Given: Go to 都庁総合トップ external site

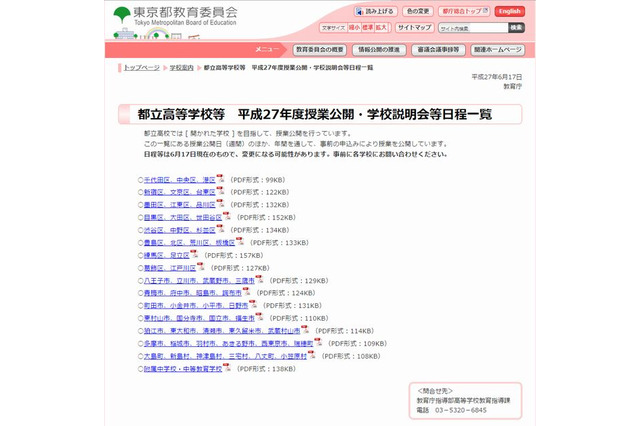Looking at the screenshot, I should coord(464,11).
